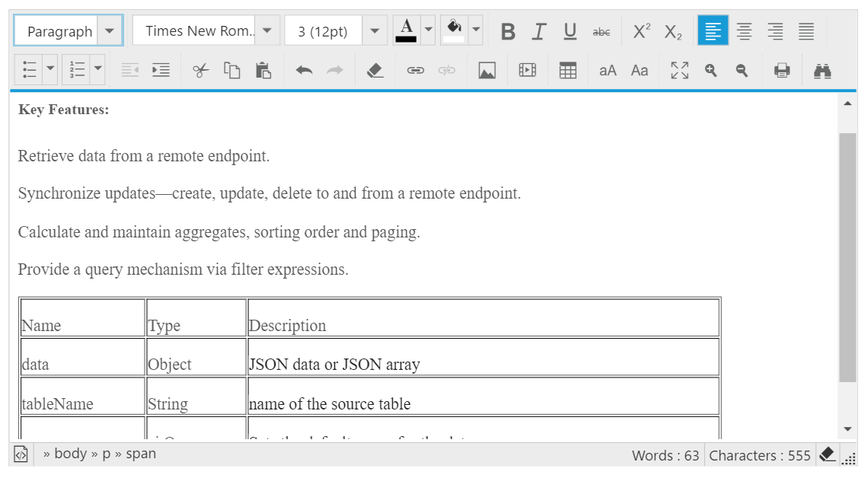Image resolution: width=868 pixels, height=478 pixels.
Task: Expand the Times New Roman font dropdown
Action: [x=266, y=31]
